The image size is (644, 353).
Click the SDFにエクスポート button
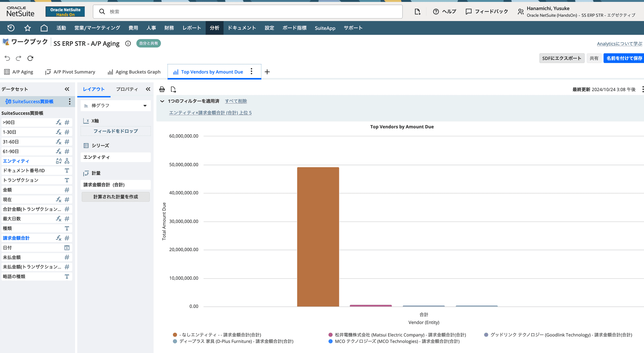click(x=562, y=58)
